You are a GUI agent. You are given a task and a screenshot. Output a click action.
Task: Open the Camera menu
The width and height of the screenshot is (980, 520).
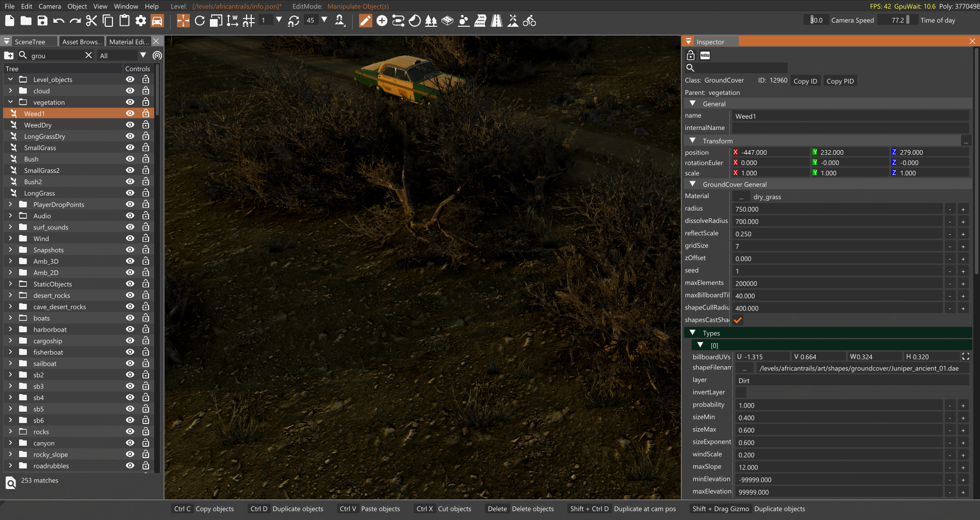(x=50, y=6)
